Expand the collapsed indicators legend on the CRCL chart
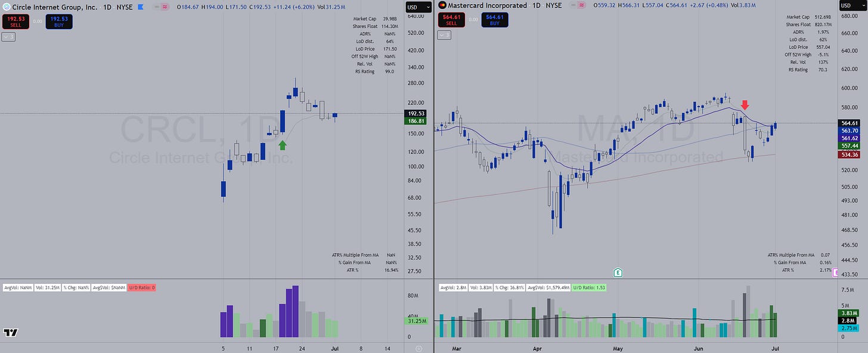This screenshot has width=868, height=353. [8, 36]
